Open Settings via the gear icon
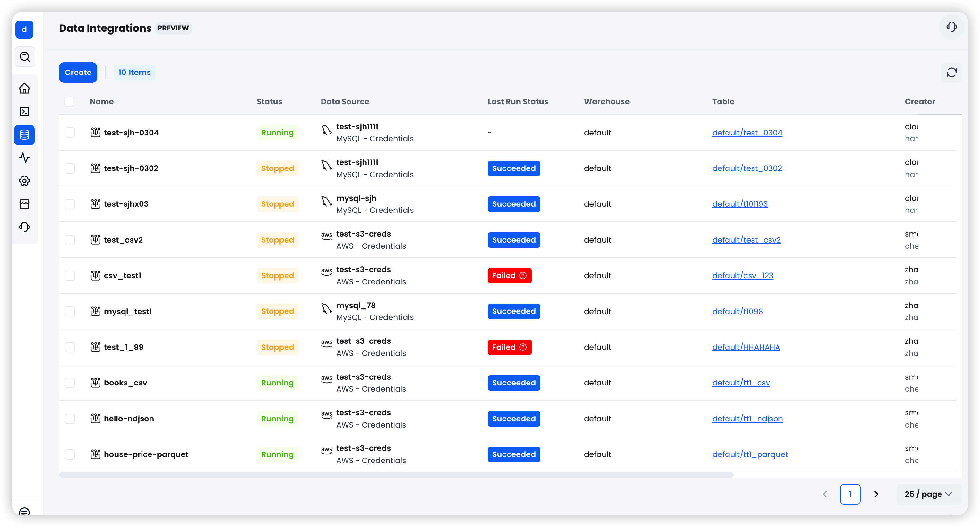The width and height of the screenshot is (980, 527). tap(24, 181)
